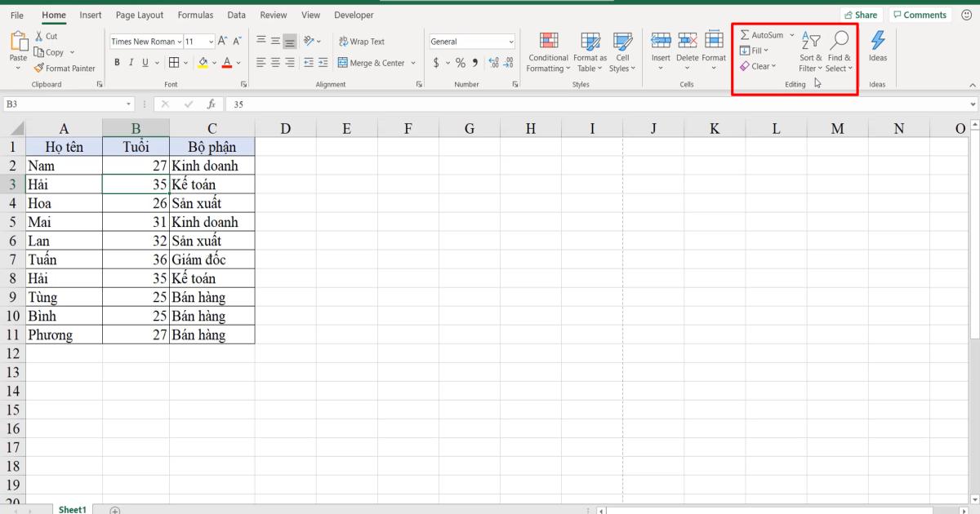Toggle italic formatting
This screenshot has height=514, width=980.
pyautogui.click(x=130, y=62)
